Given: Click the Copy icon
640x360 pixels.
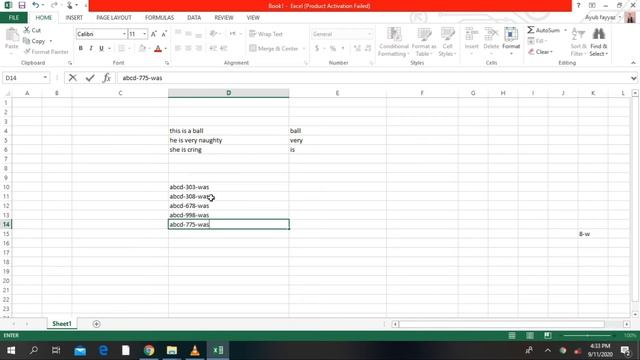Looking at the screenshot, I should pyautogui.click(x=27, y=41).
